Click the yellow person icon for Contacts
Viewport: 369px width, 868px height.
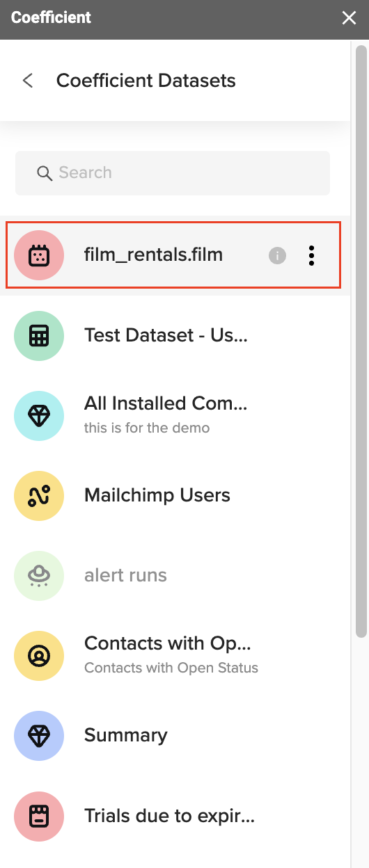pos(39,656)
